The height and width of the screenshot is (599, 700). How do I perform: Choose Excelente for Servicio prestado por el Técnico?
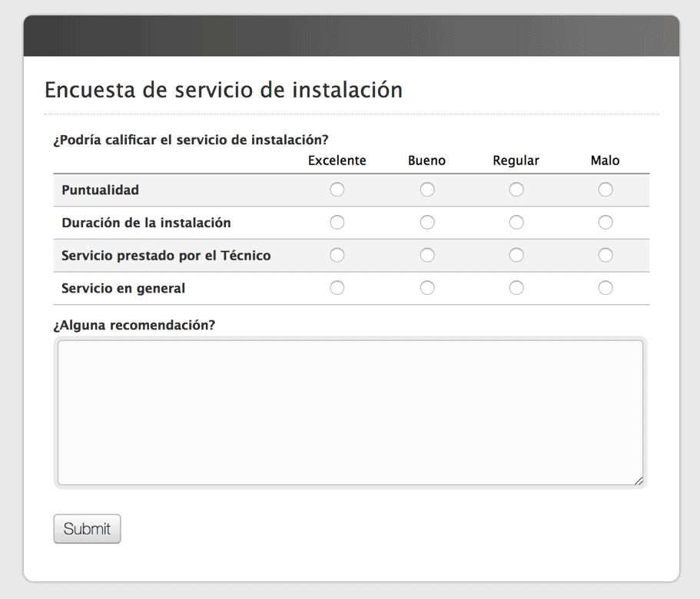(x=337, y=255)
